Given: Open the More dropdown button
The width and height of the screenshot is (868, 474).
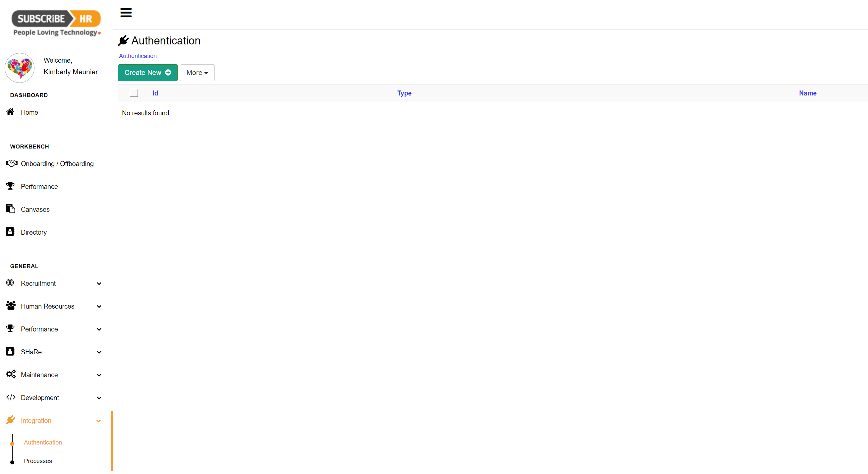Looking at the screenshot, I should click(x=197, y=72).
